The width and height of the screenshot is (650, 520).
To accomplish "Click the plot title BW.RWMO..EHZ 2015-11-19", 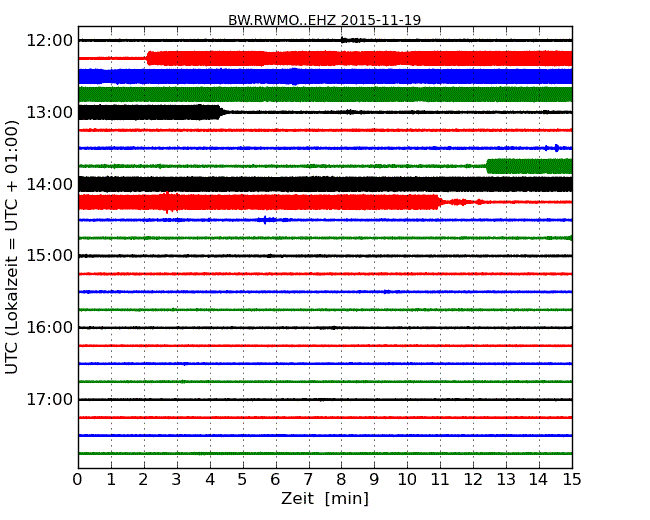I will [325, 20].
